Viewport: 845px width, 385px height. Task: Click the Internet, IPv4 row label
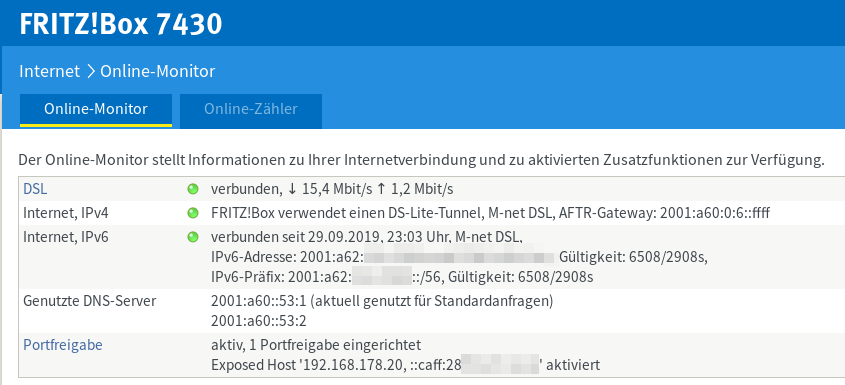[x=66, y=214]
